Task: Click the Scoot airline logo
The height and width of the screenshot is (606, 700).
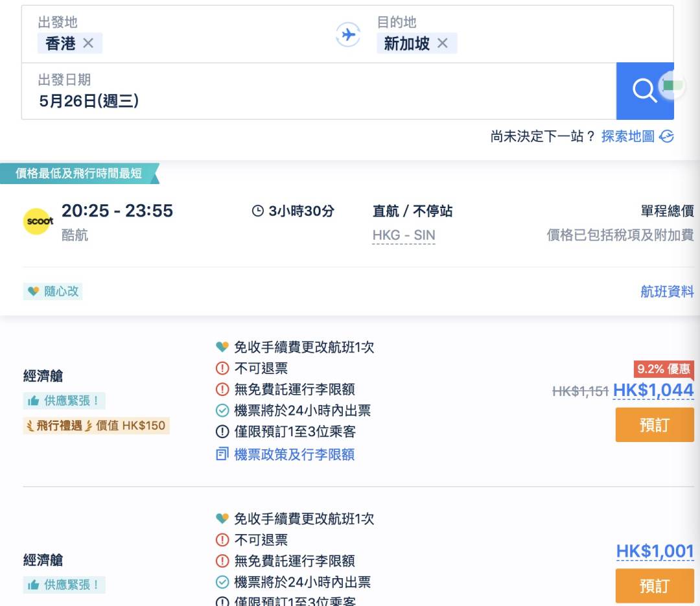Action: click(38, 222)
